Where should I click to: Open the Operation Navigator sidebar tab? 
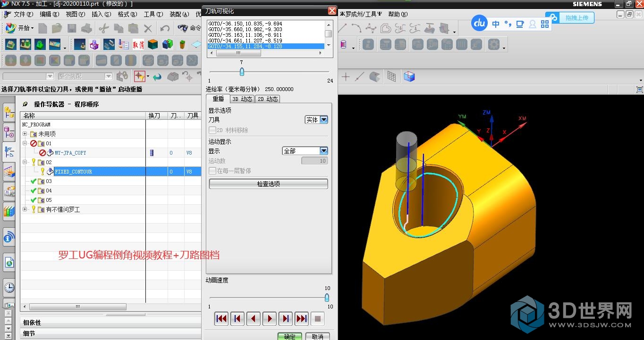[9, 152]
